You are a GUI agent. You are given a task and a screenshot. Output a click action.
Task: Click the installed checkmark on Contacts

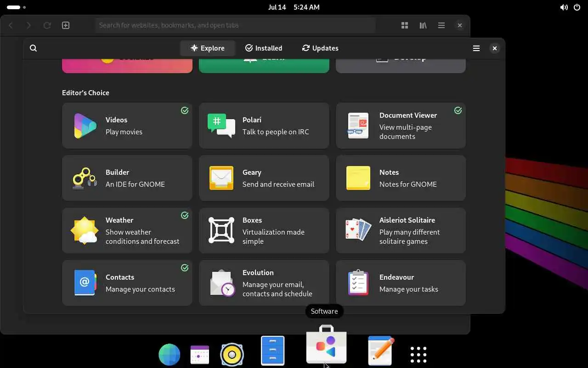(x=185, y=268)
